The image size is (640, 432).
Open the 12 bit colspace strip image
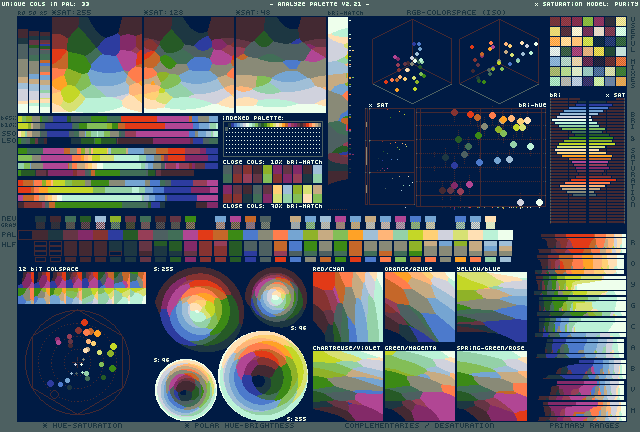click(82, 288)
